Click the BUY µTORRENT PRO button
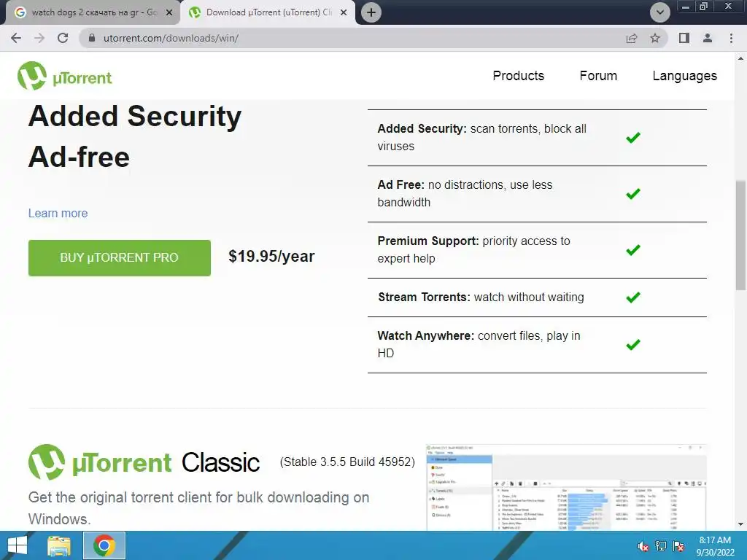 [119, 257]
